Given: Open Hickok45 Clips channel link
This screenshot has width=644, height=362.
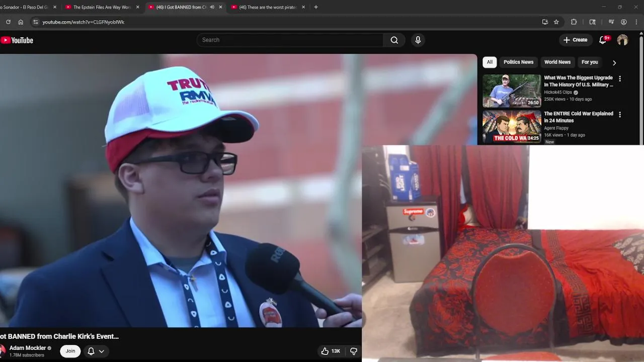Looking at the screenshot, I should click(558, 93).
